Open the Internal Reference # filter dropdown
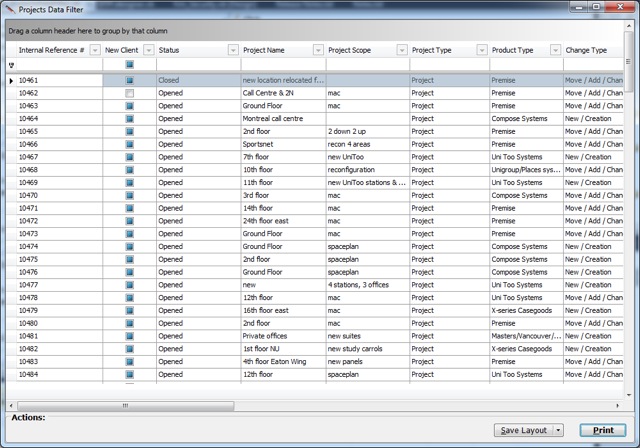Image resolution: width=640 pixels, height=448 pixels. pos(95,49)
